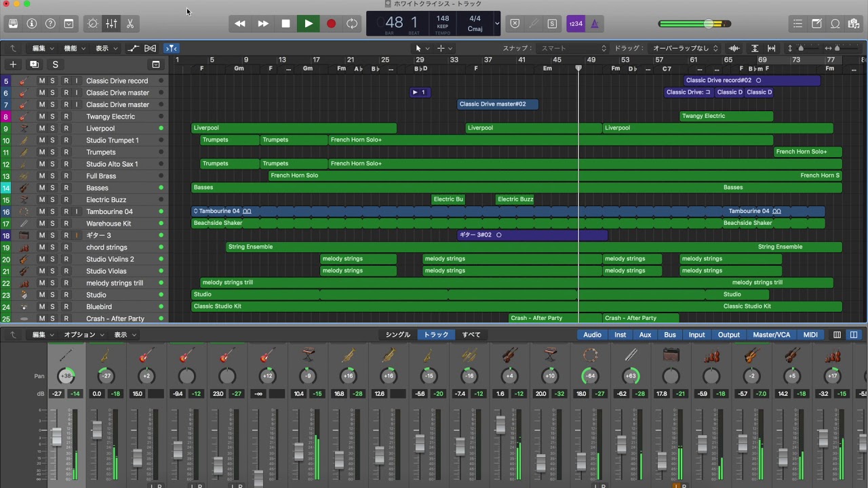
Task: Click the Smart Controls dial icon
Action: 93,24
